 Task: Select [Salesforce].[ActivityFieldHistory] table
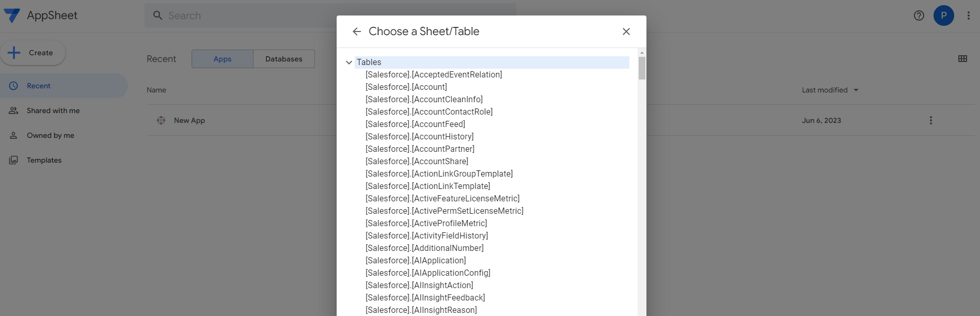click(x=427, y=236)
